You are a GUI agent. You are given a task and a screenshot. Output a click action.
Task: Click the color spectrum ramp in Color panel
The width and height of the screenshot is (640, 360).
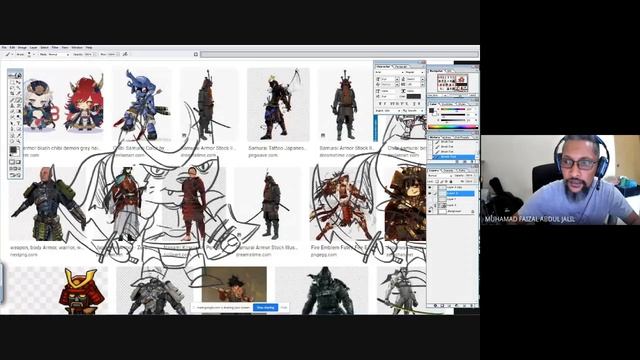(x=453, y=127)
